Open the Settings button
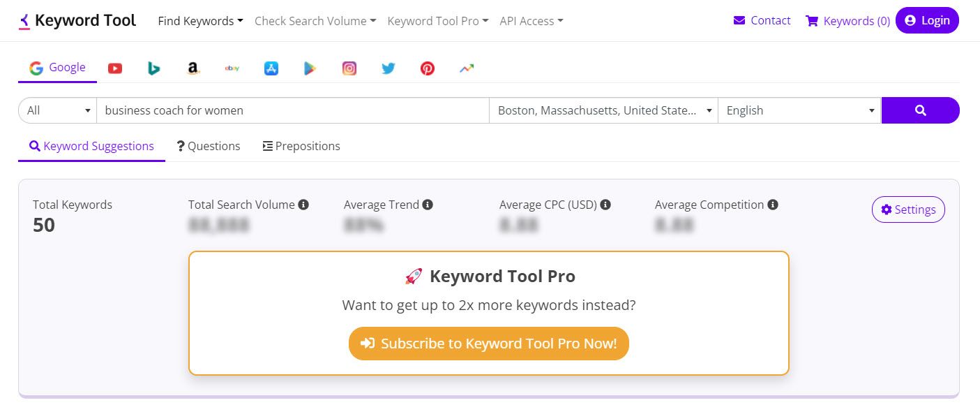 908,209
